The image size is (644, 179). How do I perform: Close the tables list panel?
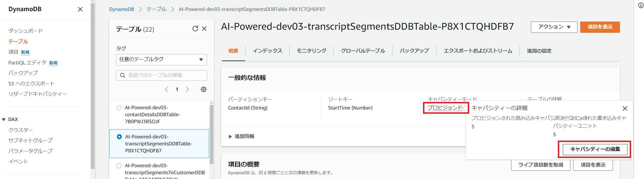click(204, 29)
